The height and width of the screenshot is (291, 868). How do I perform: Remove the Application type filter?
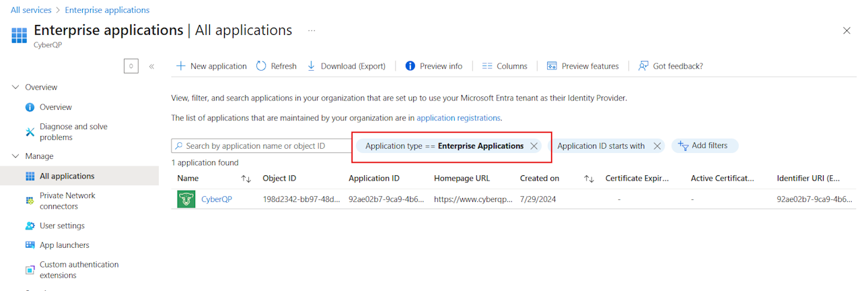click(534, 146)
